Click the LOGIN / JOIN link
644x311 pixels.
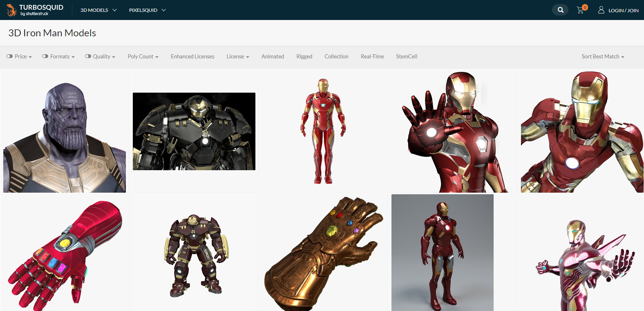coord(623,10)
